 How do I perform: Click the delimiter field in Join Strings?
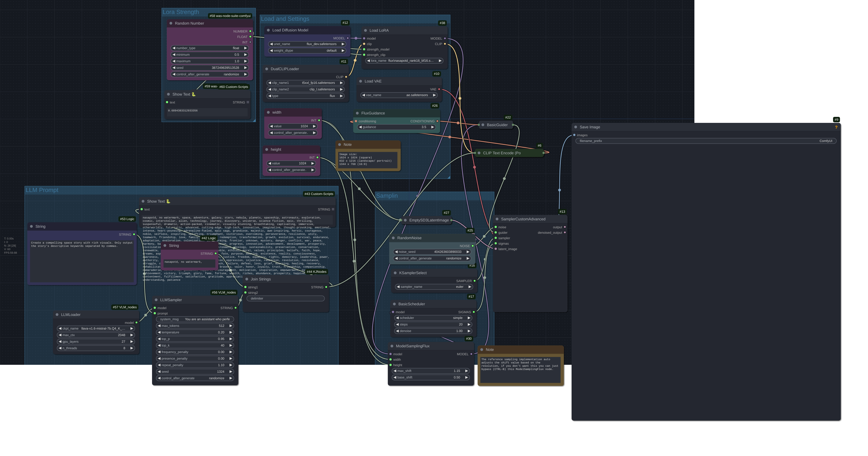pyautogui.click(x=286, y=299)
